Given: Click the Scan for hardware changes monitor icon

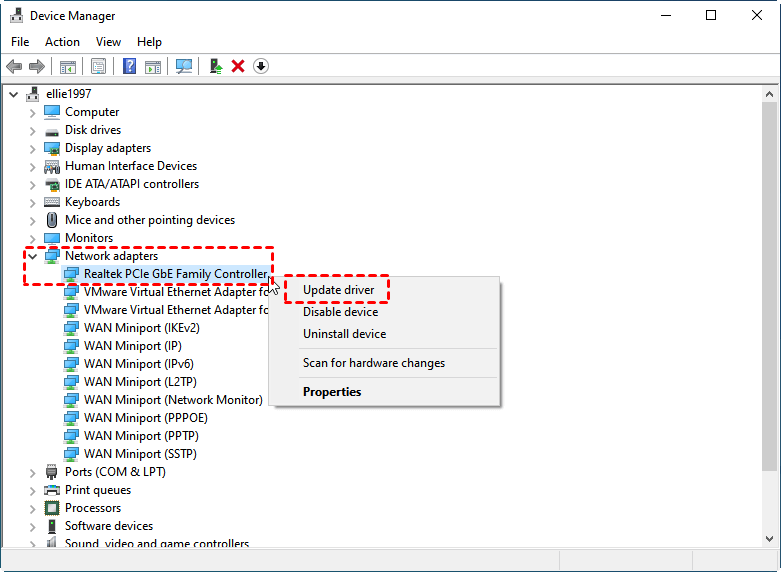Looking at the screenshot, I should click(x=183, y=66).
